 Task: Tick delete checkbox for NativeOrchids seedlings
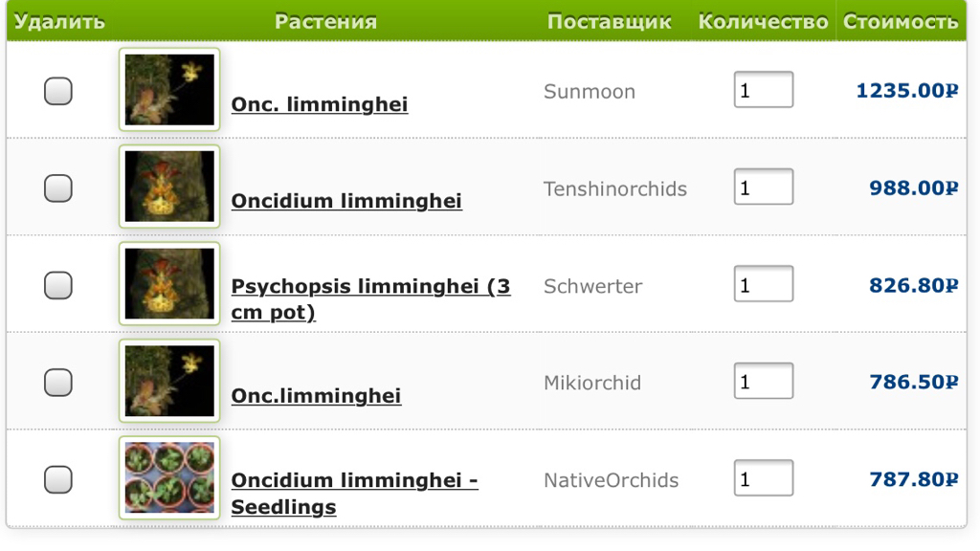pyautogui.click(x=58, y=480)
